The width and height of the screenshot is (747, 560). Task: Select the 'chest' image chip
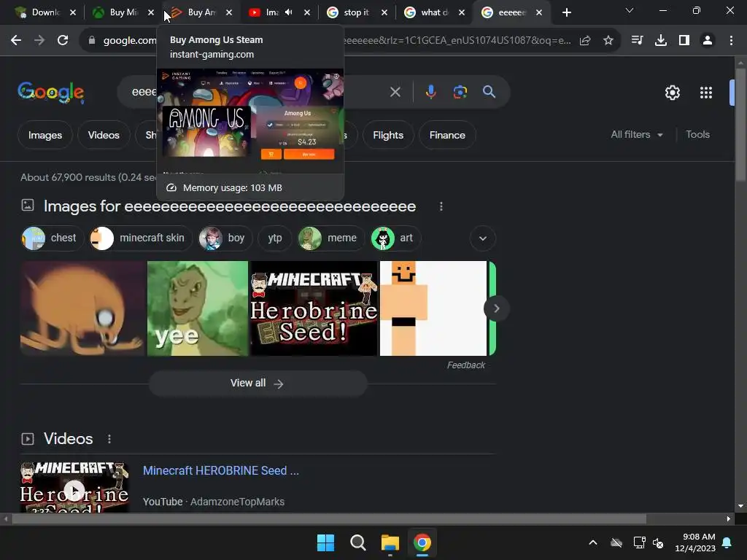tap(52, 238)
